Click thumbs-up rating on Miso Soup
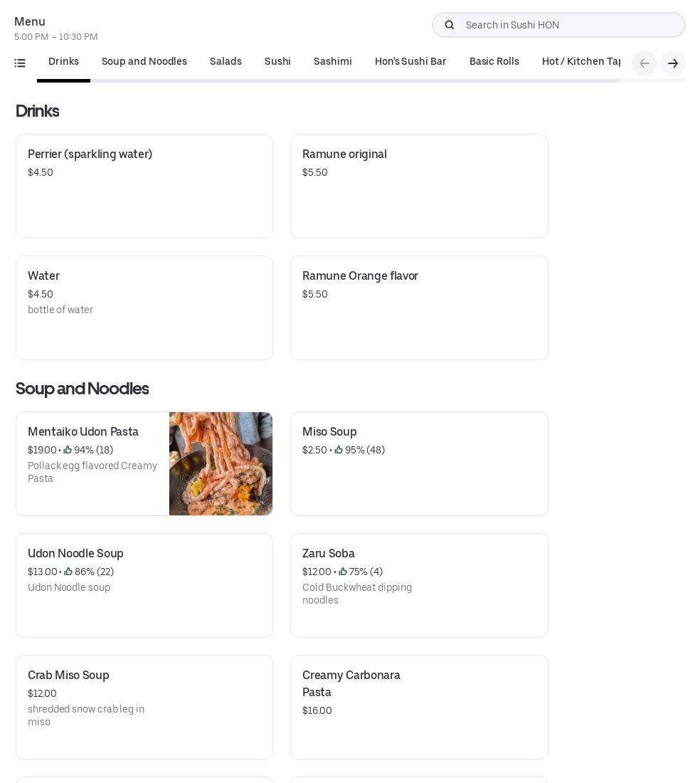700x783 pixels. 339,450
